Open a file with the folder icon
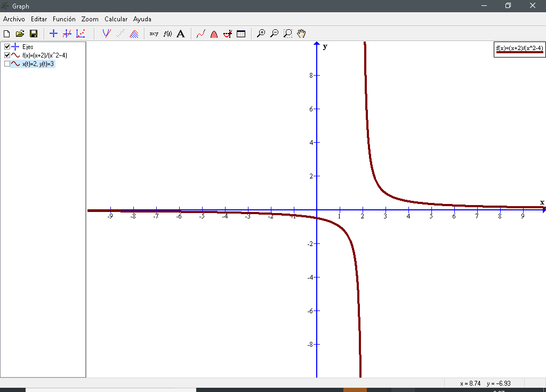The image size is (546, 392). coord(20,34)
